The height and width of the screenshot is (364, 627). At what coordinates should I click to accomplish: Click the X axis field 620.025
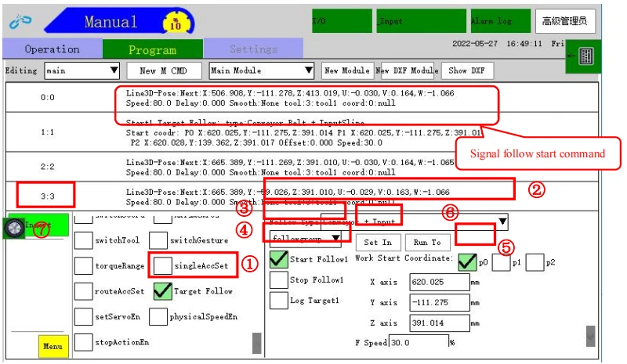coord(440,282)
